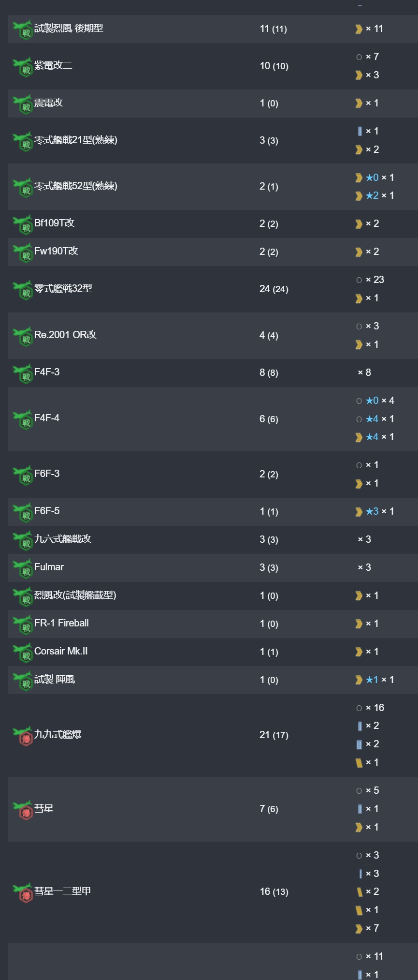Image resolution: width=418 pixels, height=980 pixels.
Task: Click the ★3 star level for F6F-5
Action: (372, 511)
